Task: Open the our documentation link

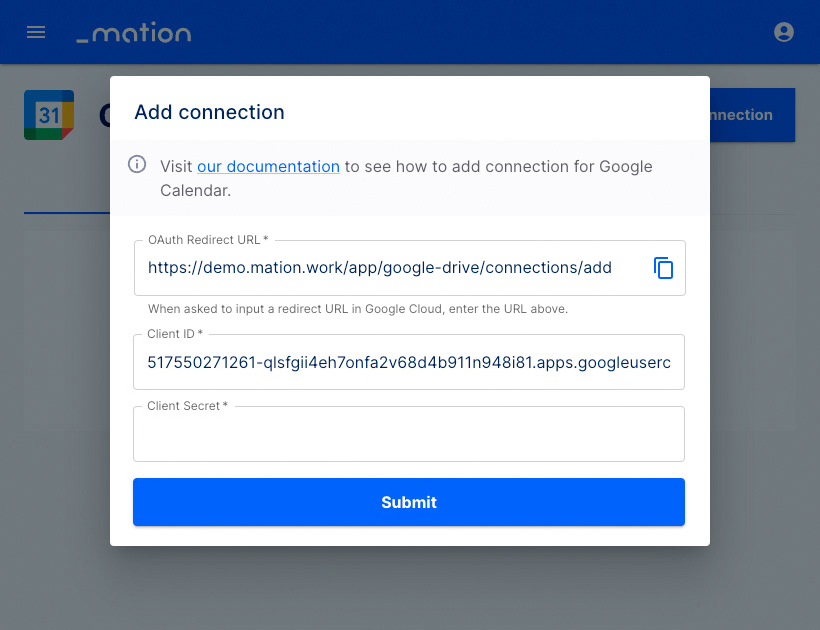Action: click(268, 166)
